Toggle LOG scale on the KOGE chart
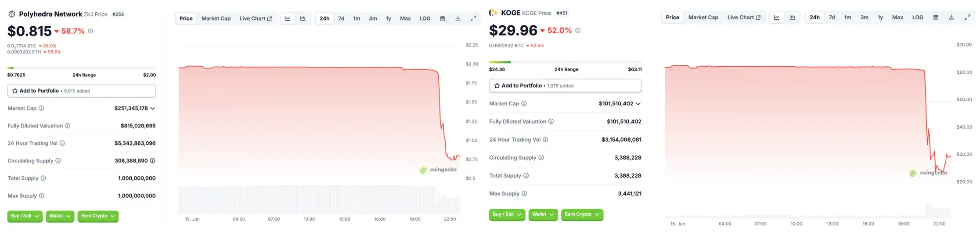980x236 pixels. click(x=918, y=18)
